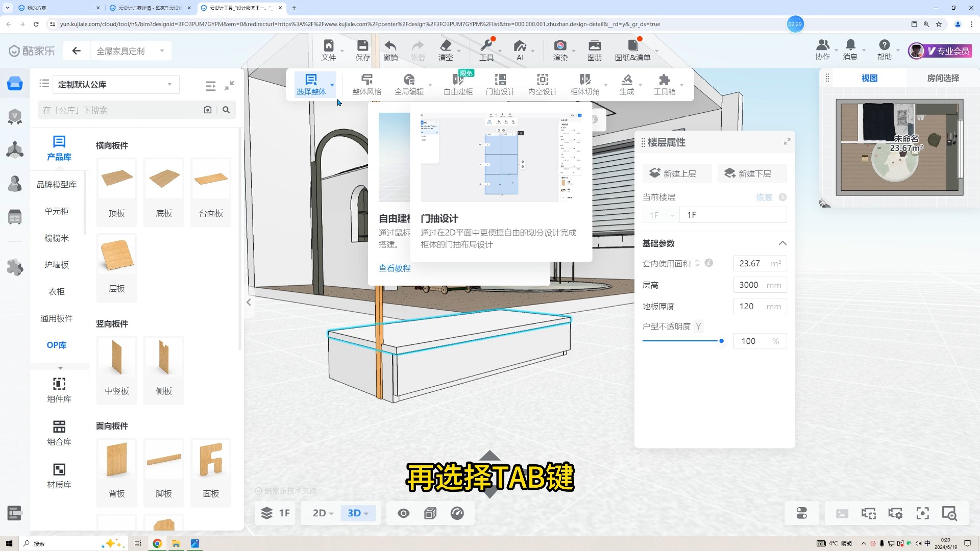
Task: Open the 图册 album icon
Action: (x=594, y=46)
